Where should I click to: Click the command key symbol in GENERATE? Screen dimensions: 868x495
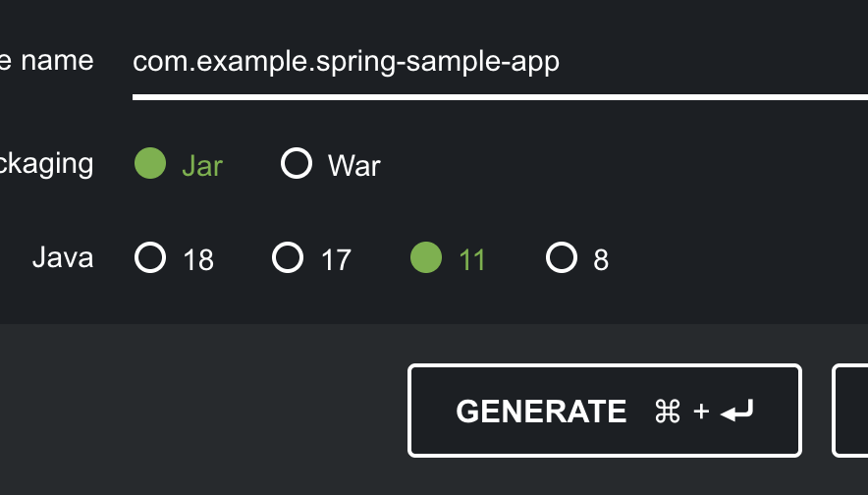point(668,412)
